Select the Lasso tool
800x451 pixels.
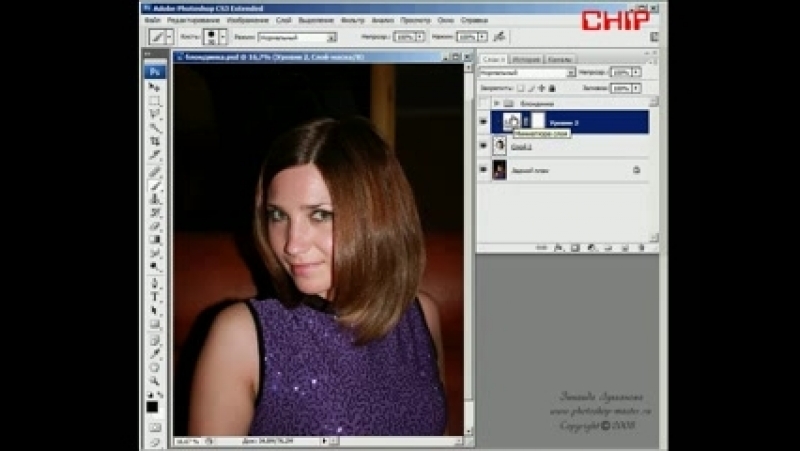point(155,114)
